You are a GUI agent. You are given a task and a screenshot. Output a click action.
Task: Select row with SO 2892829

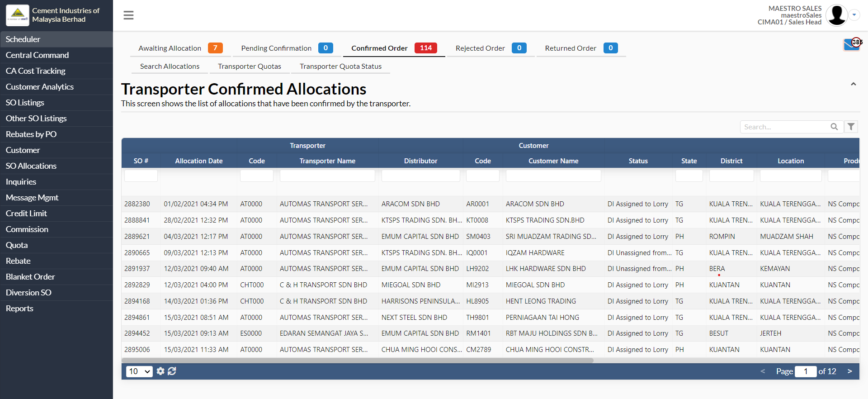(x=491, y=285)
